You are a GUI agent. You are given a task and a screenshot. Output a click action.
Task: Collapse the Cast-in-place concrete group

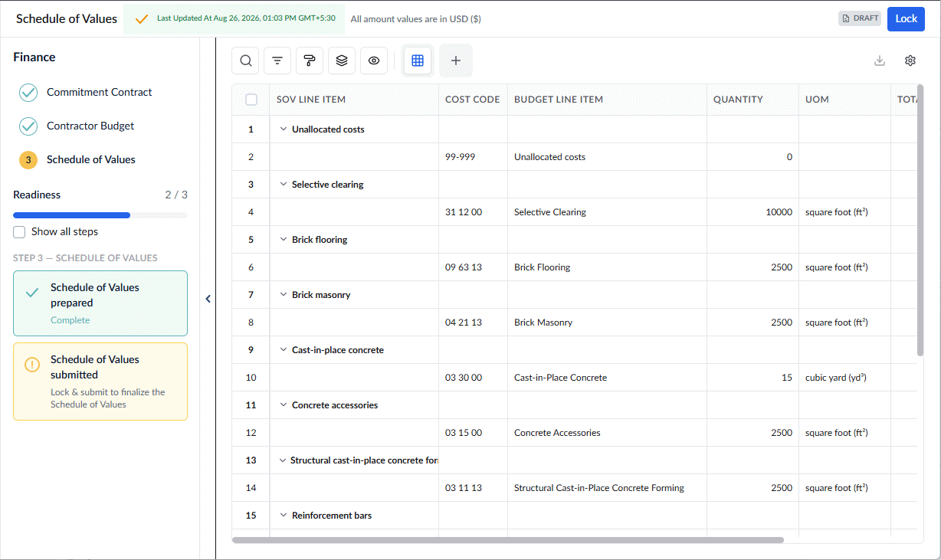tap(283, 350)
